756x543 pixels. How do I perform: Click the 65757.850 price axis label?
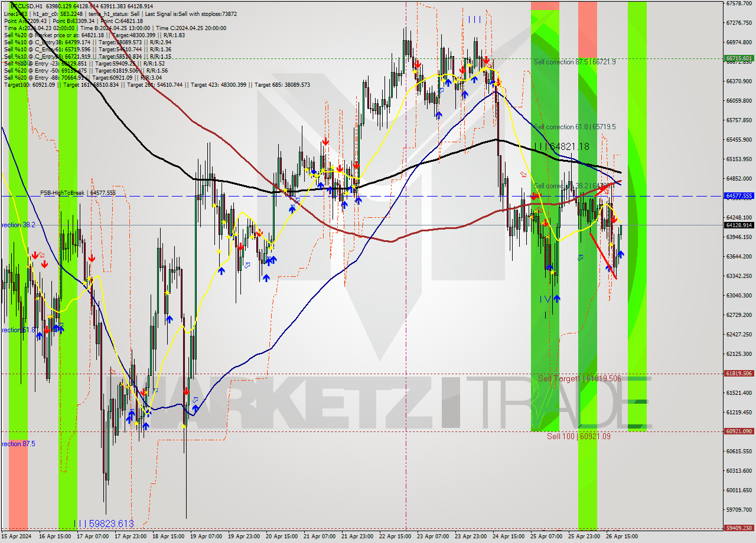pos(739,120)
